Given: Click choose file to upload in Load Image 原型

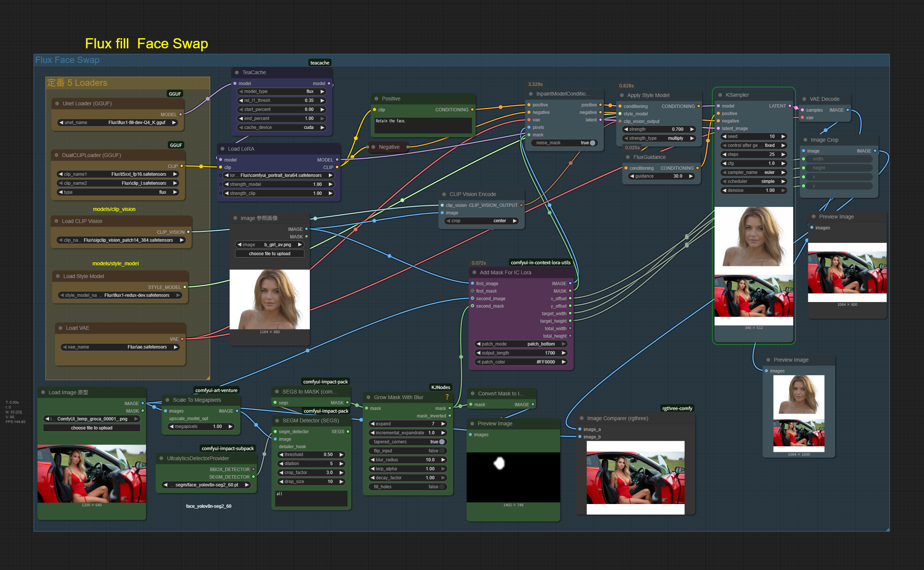Looking at the screenshot, I should click(91, 428).
